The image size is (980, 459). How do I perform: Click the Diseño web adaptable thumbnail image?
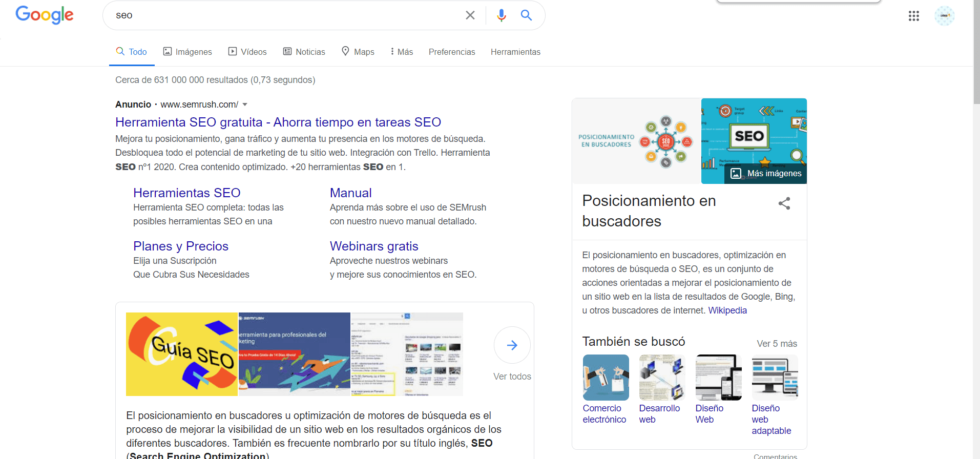[775, 378]
